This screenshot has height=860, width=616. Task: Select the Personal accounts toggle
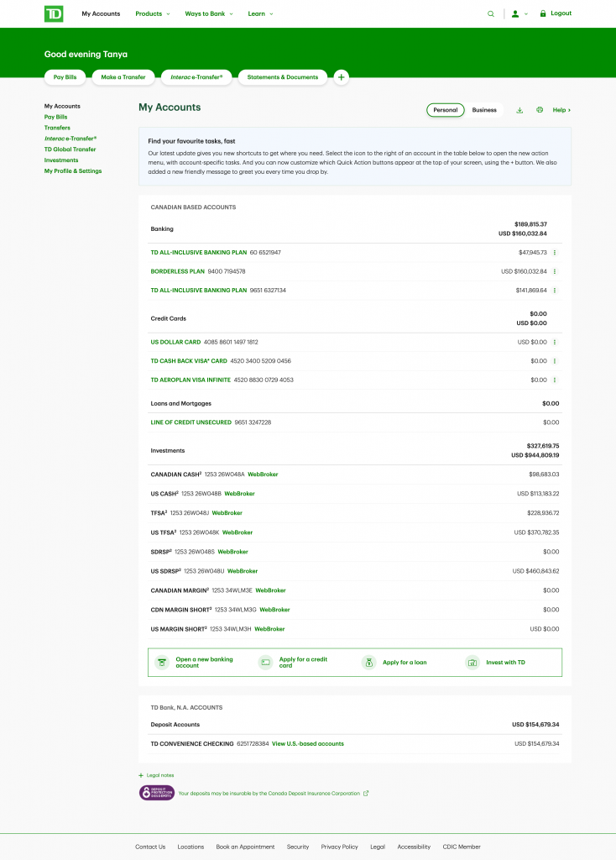pyautogui.click(x=445, y=110)
